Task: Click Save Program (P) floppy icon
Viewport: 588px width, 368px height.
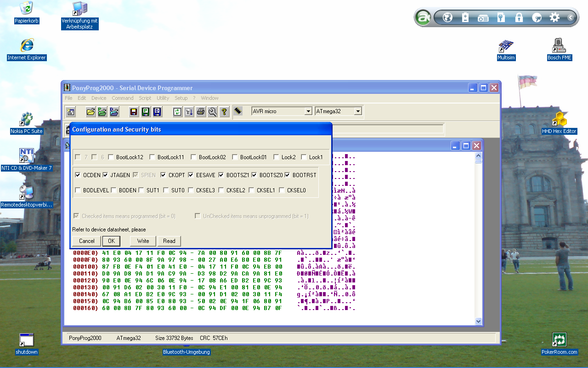Action: pos(145,111)
